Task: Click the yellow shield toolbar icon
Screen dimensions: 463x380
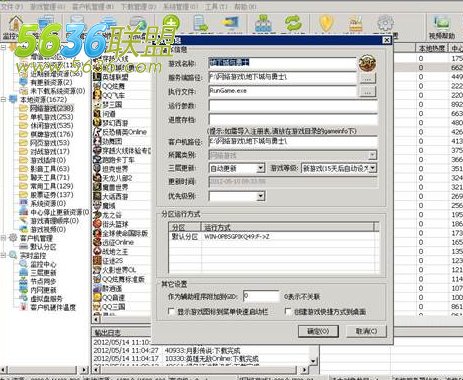Action: pos(326,23)
